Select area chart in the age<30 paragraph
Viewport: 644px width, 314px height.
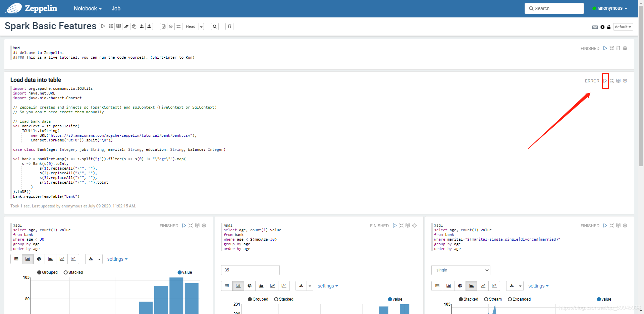[50, 259]
